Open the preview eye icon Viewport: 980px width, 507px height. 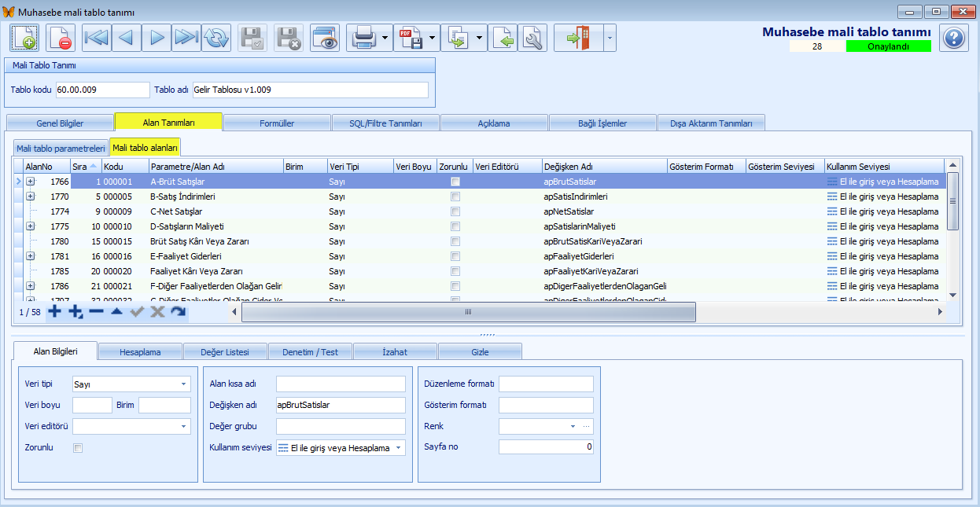pos(324,38)
